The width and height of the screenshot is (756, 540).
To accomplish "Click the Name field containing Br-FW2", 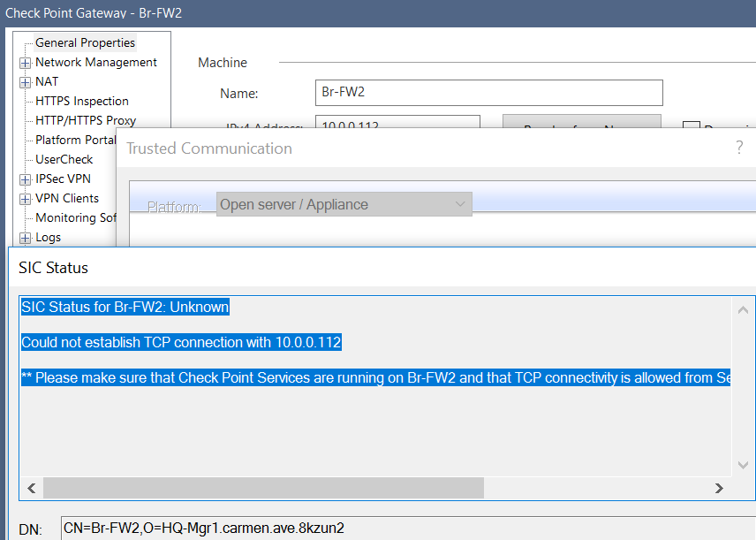I will (489, 93).
